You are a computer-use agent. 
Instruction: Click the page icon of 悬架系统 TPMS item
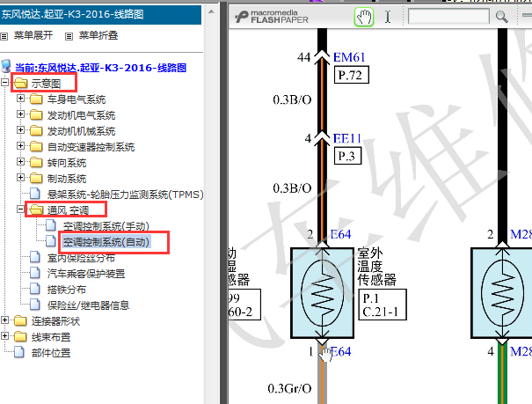coord(35,194)
